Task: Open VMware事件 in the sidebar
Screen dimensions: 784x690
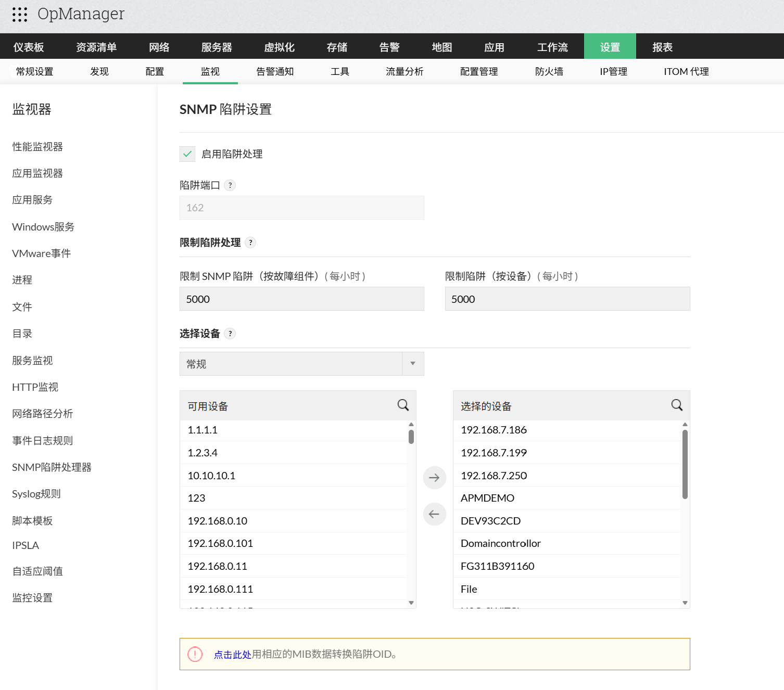Action: coord(42,253)
